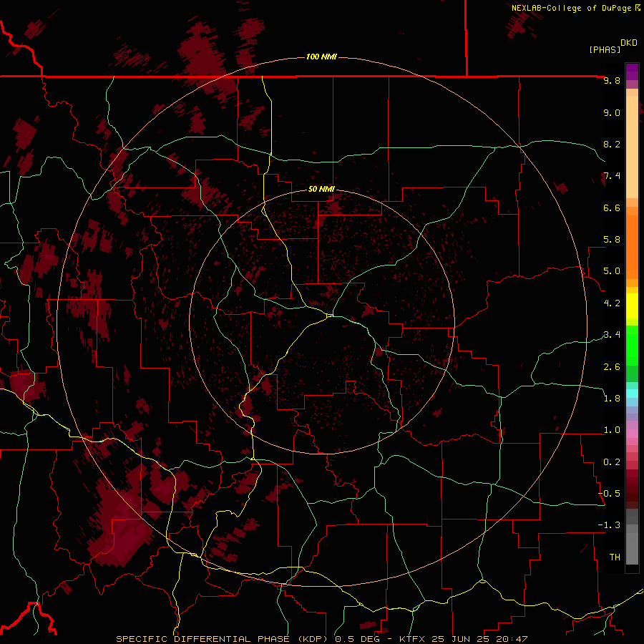Click the 8.2 legend value

(x=612, y=144)
